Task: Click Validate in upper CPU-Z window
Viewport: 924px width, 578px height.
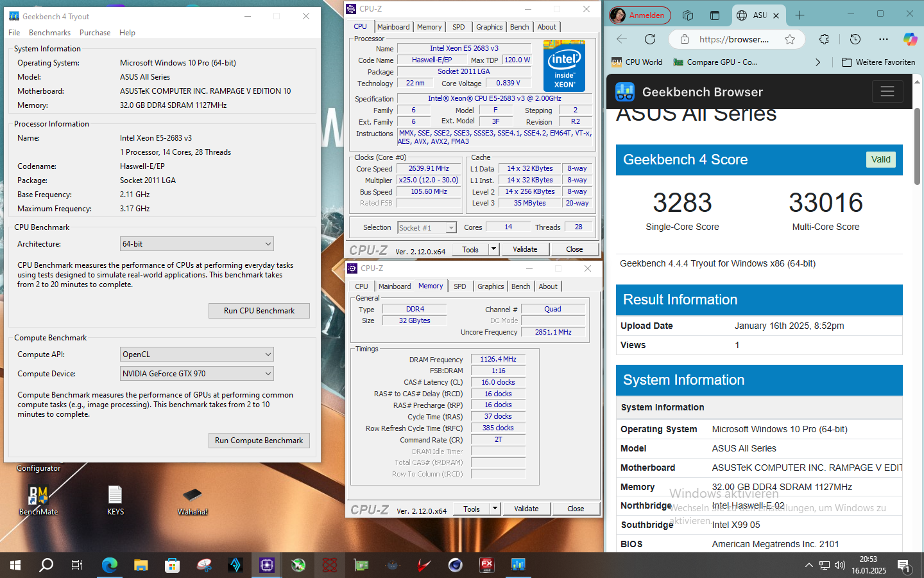Action: coord(525,249)
